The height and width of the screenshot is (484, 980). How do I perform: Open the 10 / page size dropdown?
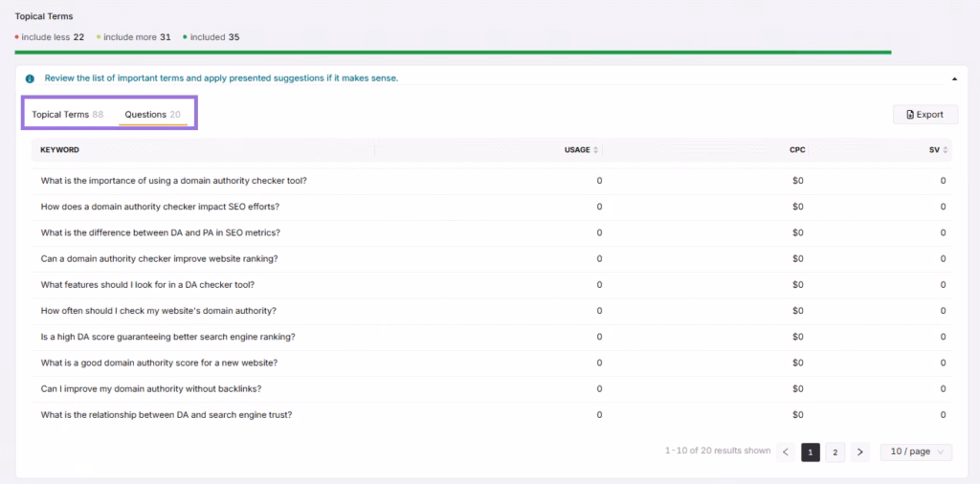point(916,452)
